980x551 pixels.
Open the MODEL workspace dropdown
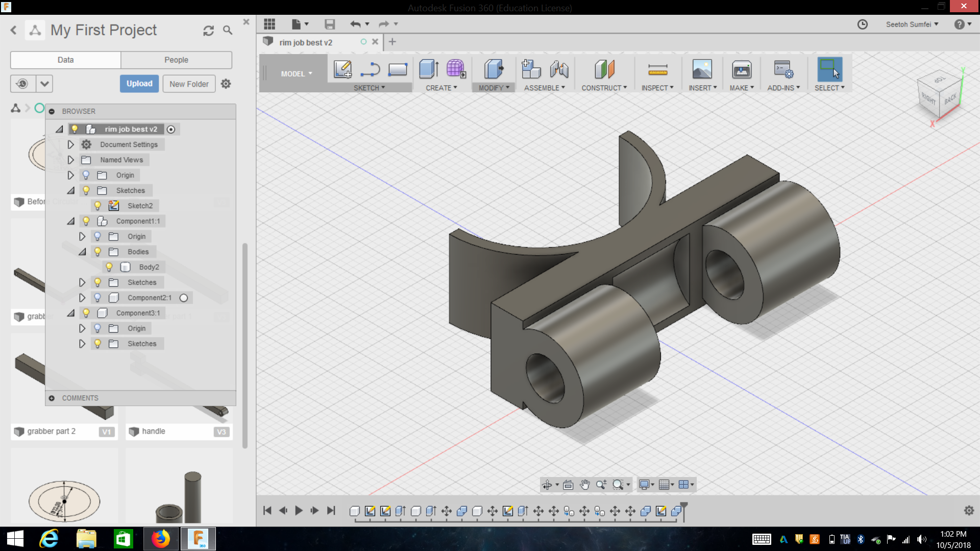click(296, 74)
